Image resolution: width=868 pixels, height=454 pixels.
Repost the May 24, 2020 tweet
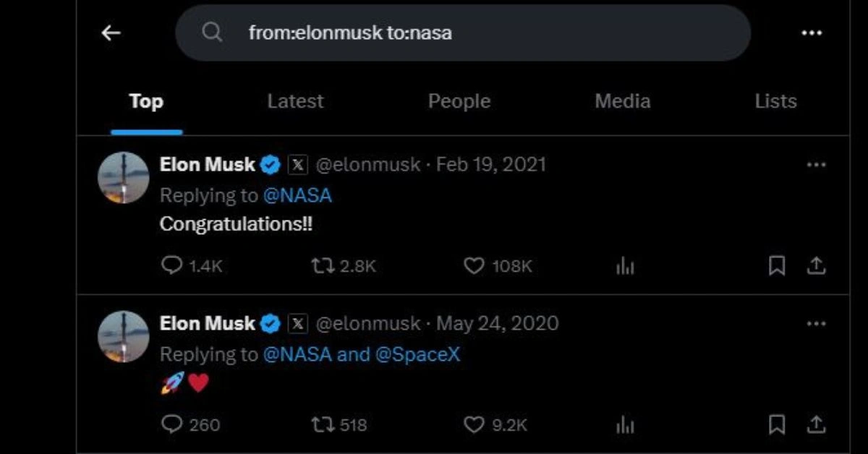tap(320, 424)
